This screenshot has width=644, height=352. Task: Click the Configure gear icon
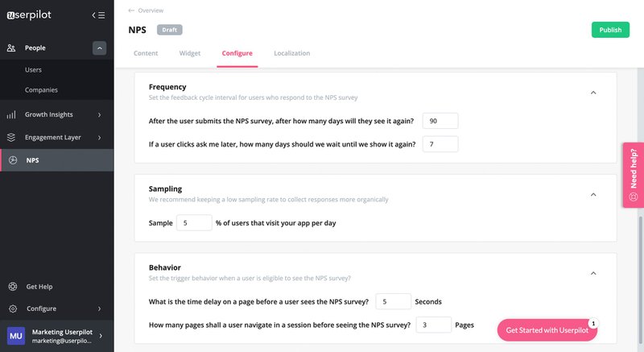coord(12,309)
